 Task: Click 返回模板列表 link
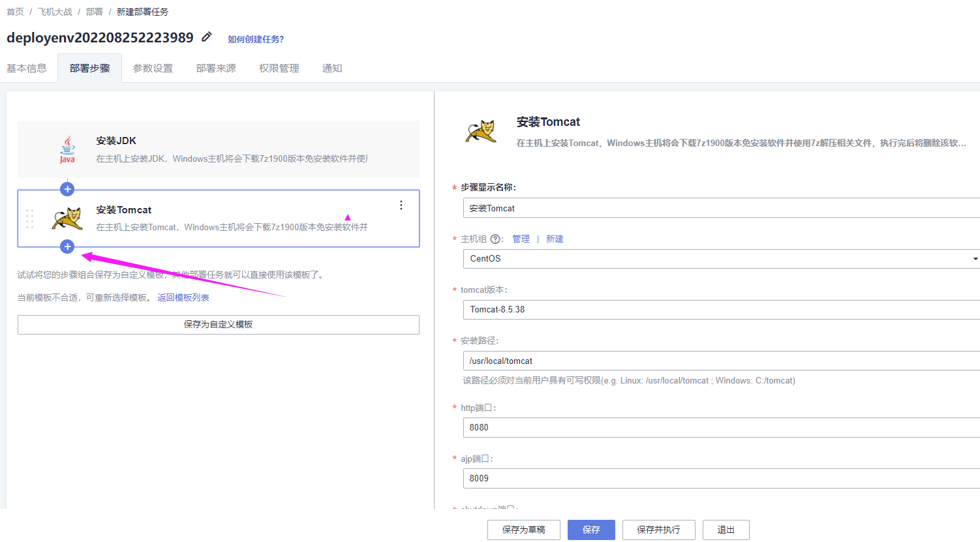pyautogui.click(x=183, y=297)
